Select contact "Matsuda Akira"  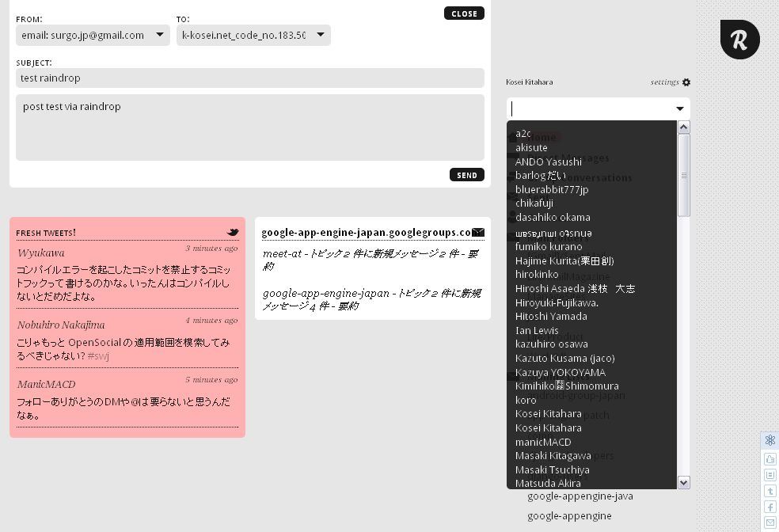coord(548,483)
